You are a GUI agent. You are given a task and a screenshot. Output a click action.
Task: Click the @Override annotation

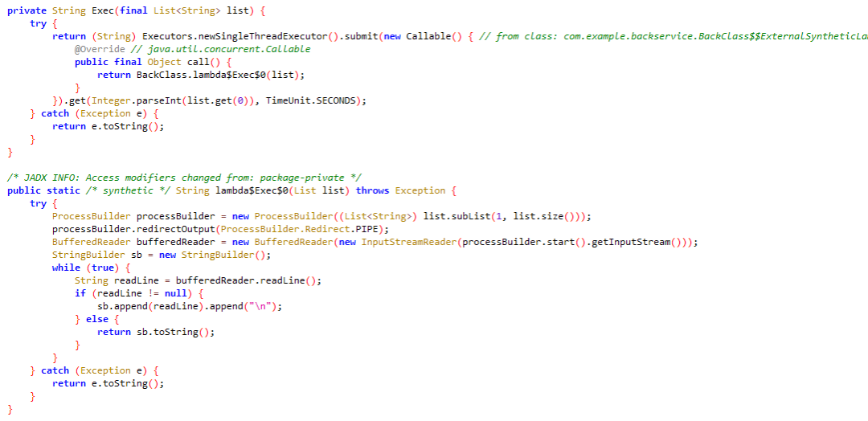[100, 49]
